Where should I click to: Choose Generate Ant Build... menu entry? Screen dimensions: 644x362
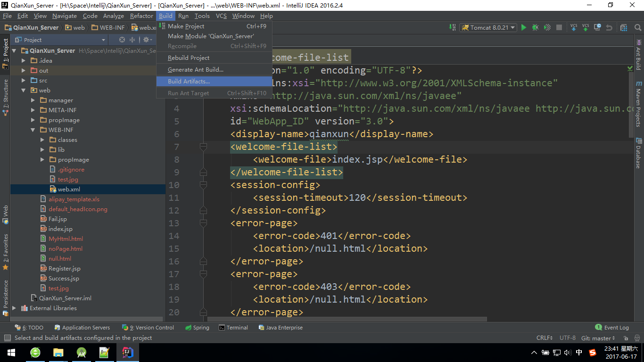[x=214, y=70]
